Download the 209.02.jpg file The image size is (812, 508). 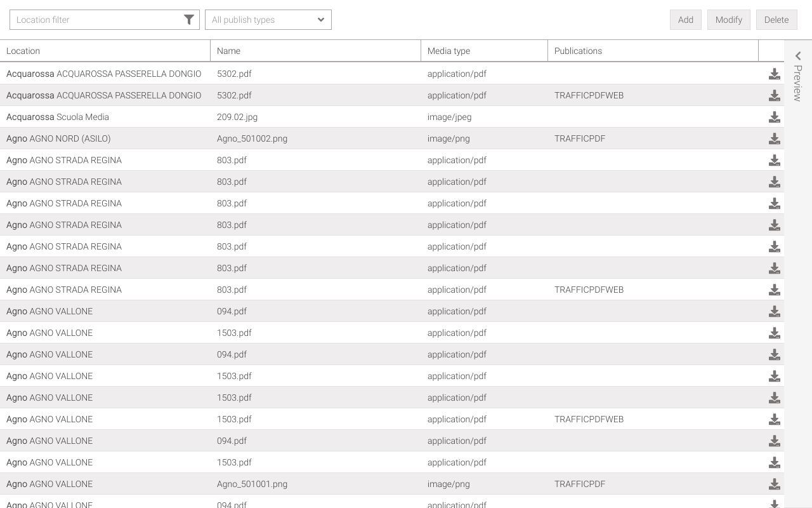(774, 117)
